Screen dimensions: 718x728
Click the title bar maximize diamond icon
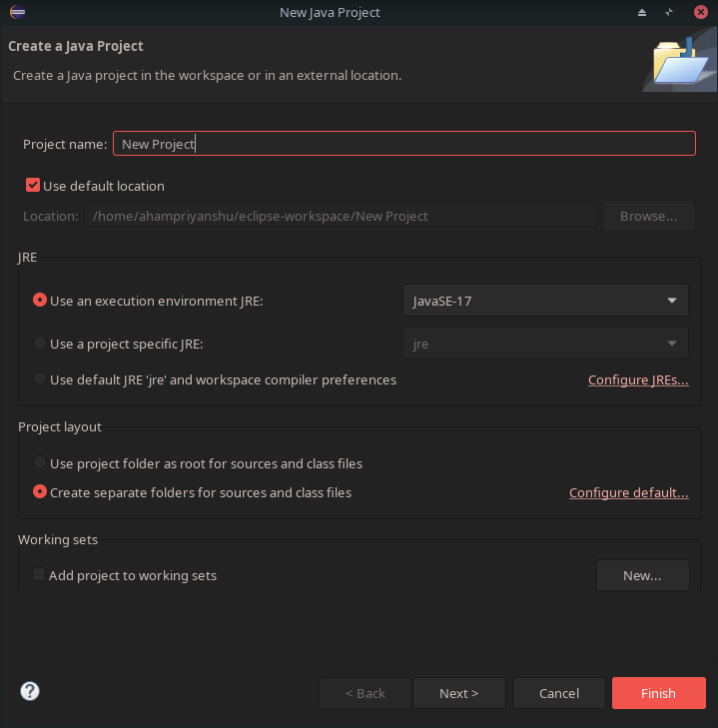(669, 12)
